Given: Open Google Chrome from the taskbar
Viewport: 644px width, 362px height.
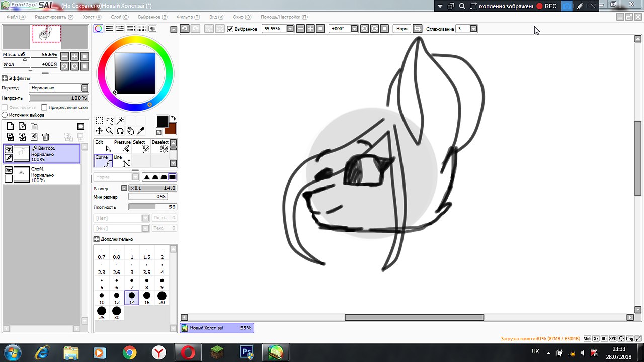Looking at the screenshot, I should 129,353.
